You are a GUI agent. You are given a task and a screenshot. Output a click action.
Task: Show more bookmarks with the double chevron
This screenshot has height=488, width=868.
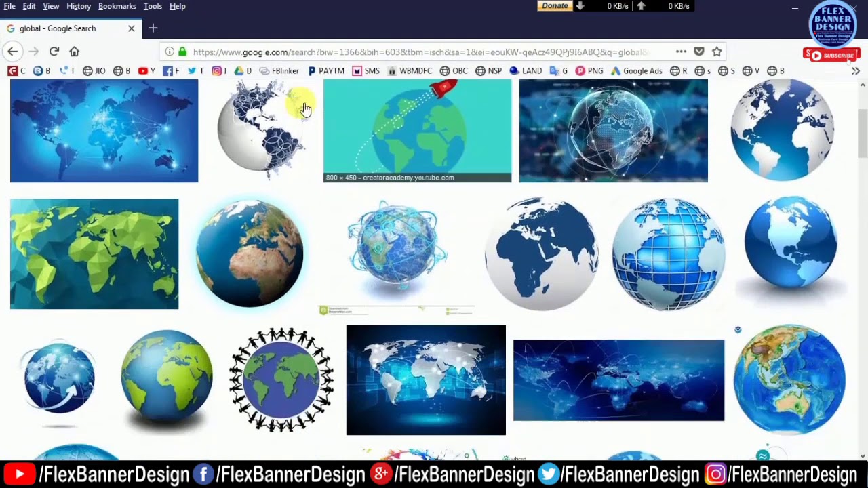click(x=855, y=70)
